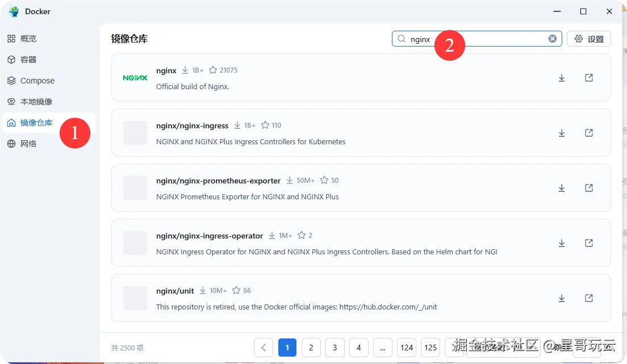Screen dimensions: 627x364
Task: Select page 1 of results
Action: pos(287,348)
